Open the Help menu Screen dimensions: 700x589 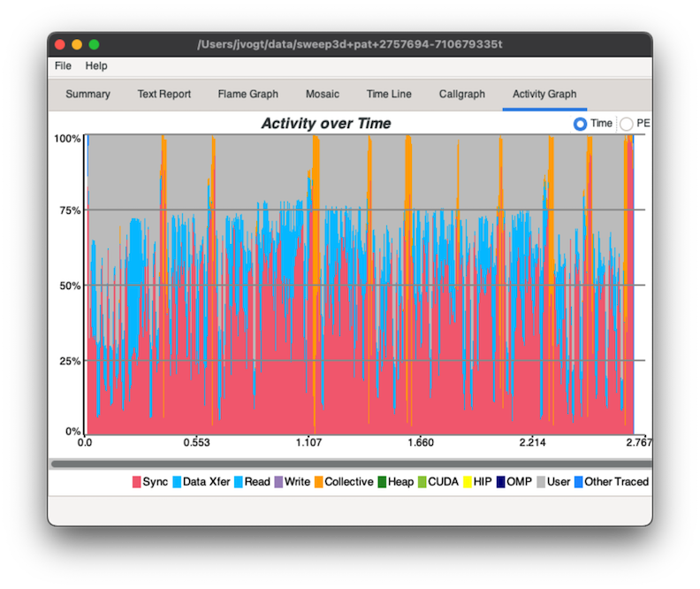pos(96,66)
